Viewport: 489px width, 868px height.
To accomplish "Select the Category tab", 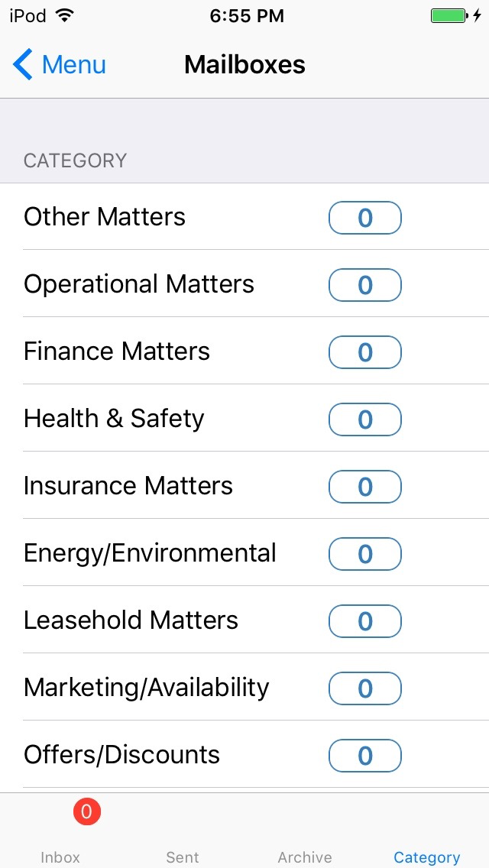I will (x=426, y=840).
